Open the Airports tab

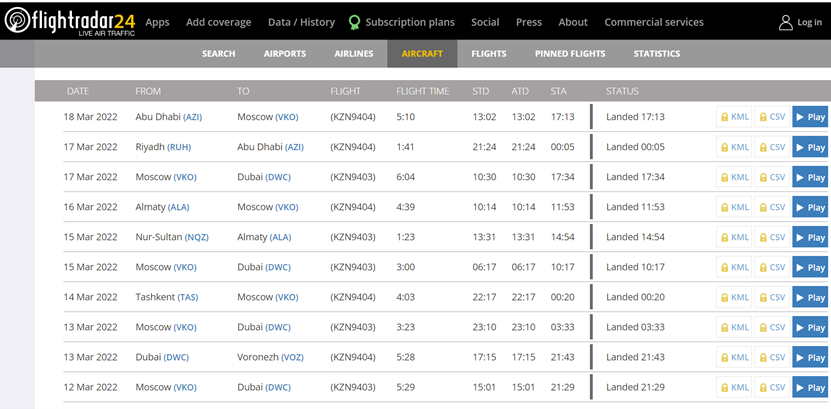[x=285, y=54]
